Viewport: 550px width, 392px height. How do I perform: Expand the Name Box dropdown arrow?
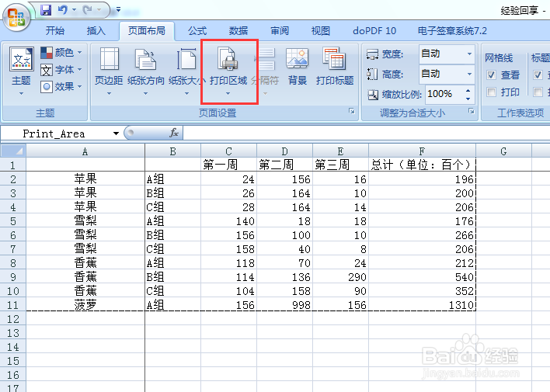click(116, 134)
